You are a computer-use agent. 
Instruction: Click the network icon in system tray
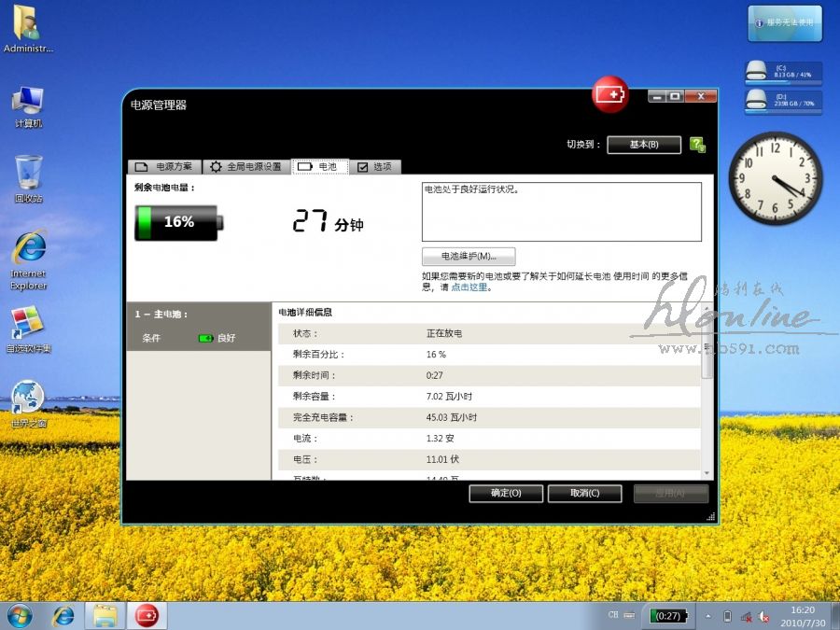tap(746, 616)
